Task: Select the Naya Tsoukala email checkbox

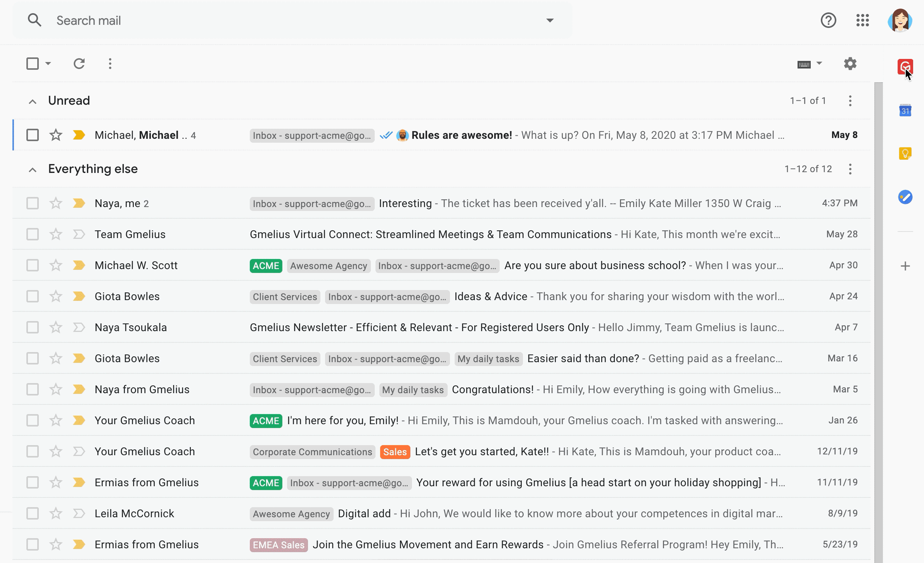Action: pyautogui.click(x=33, y=327)
